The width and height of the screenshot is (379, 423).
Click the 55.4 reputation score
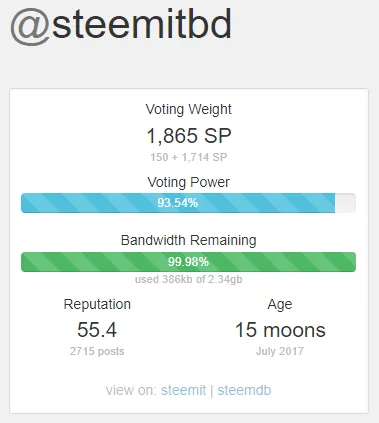point(97,330)
